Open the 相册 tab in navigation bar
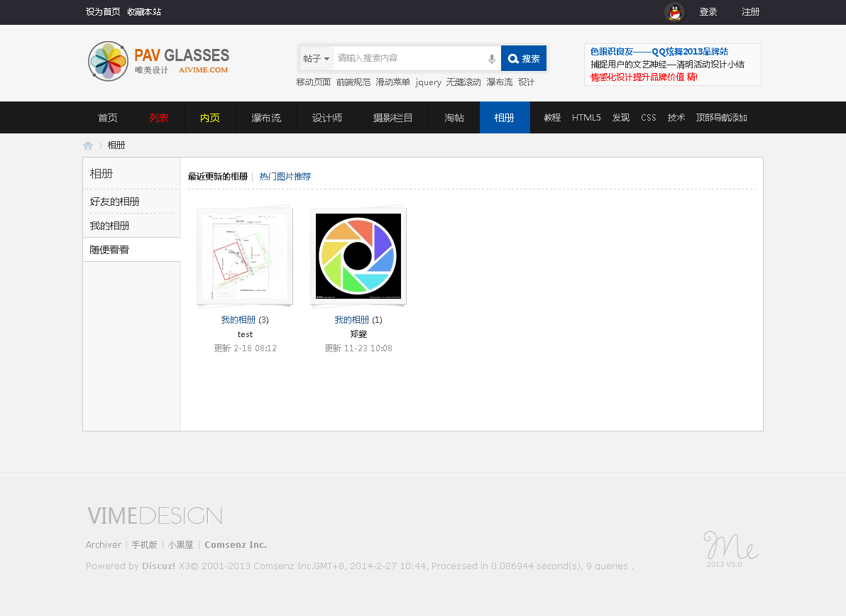Screen dimensions: 846x616 coord(505,118)
